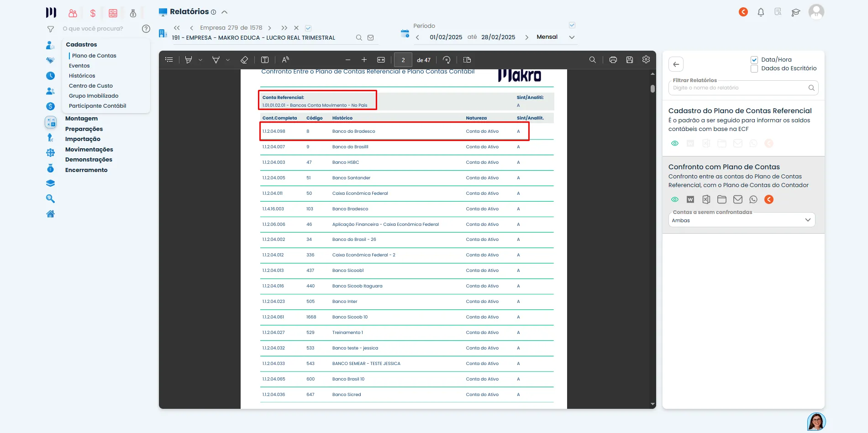Screen dimensions: 868x433
Task: Click the stacked layers icon in sidebar
Action: coord(50,183)
